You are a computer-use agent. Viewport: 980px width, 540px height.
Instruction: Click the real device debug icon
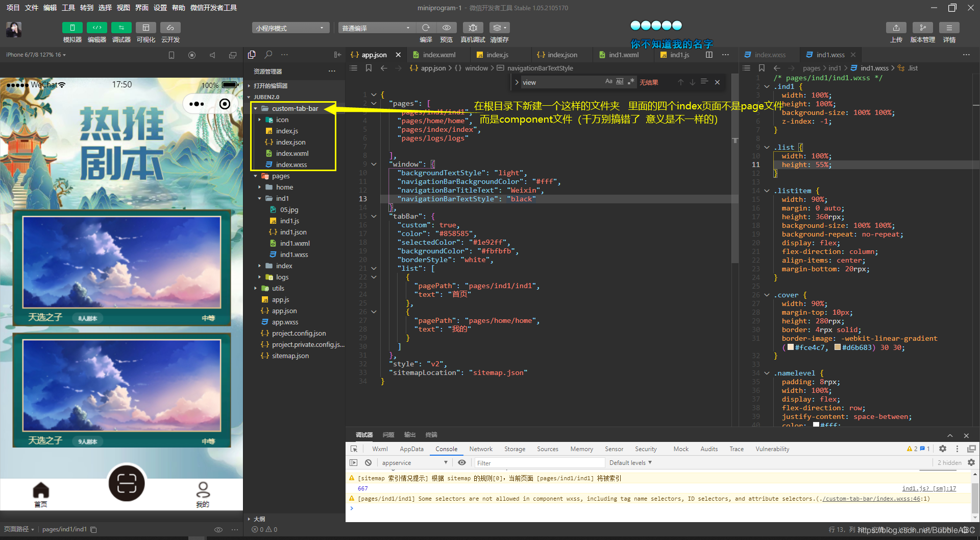[473, 28]
